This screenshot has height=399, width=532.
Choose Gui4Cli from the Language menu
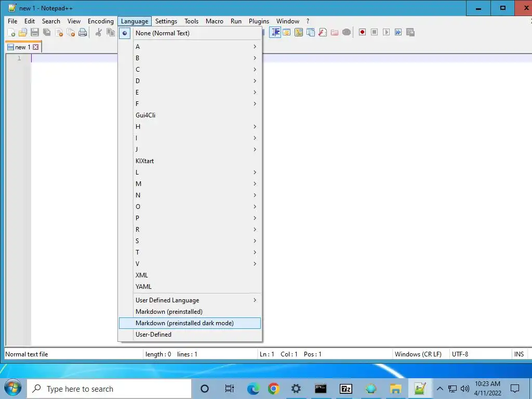coord(190,115)
